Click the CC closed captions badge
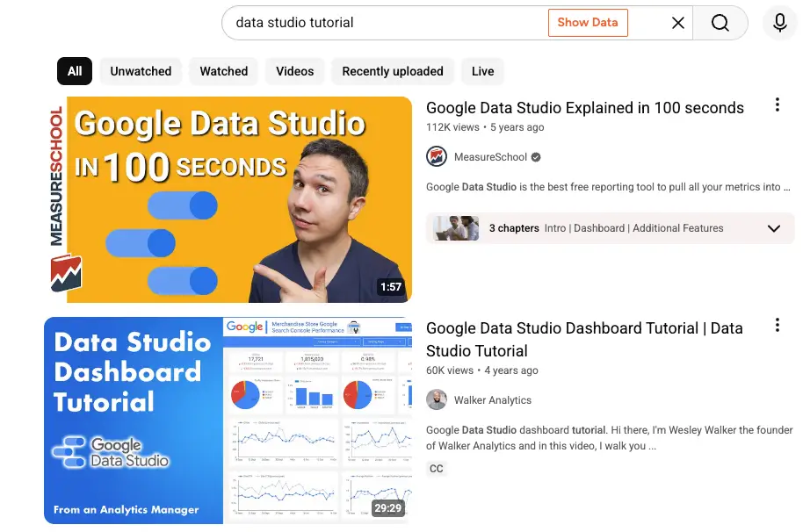The image size is (810, 532). (x=437, y=469)
